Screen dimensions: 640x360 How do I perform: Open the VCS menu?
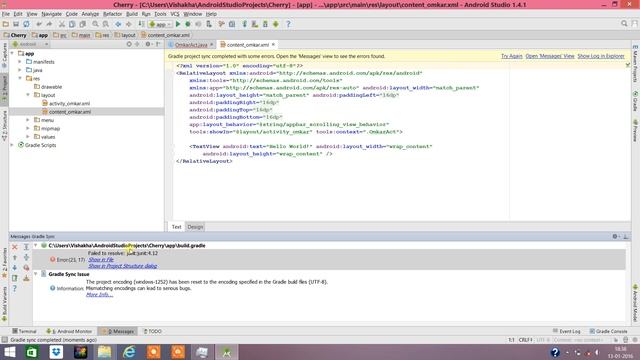[175, 14]
